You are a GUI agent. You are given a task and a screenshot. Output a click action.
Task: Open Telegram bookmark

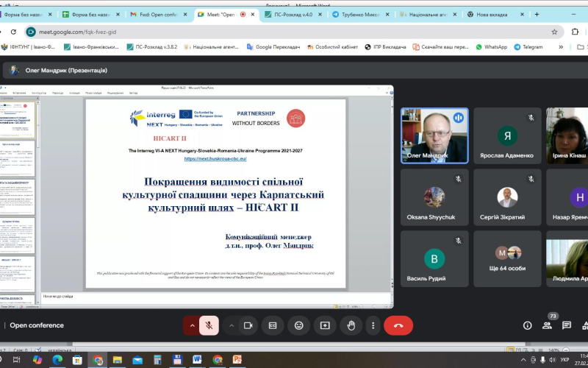click(528, 47)
